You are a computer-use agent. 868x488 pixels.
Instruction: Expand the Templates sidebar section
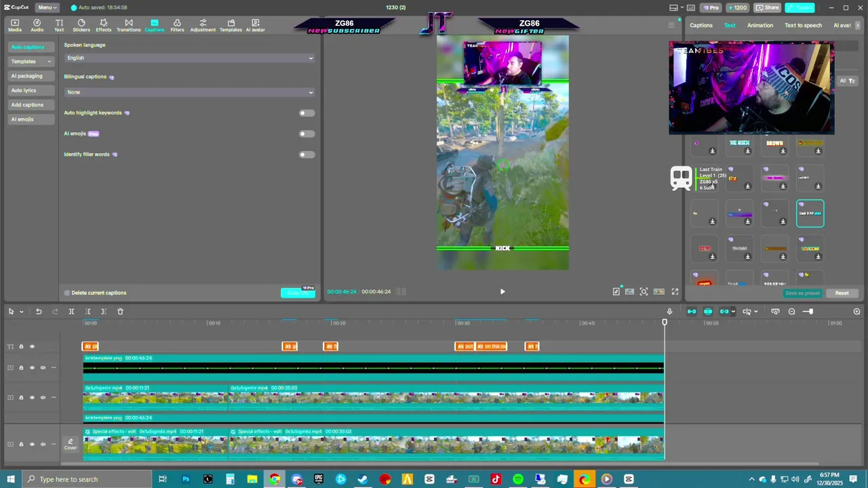coord(31,62)
